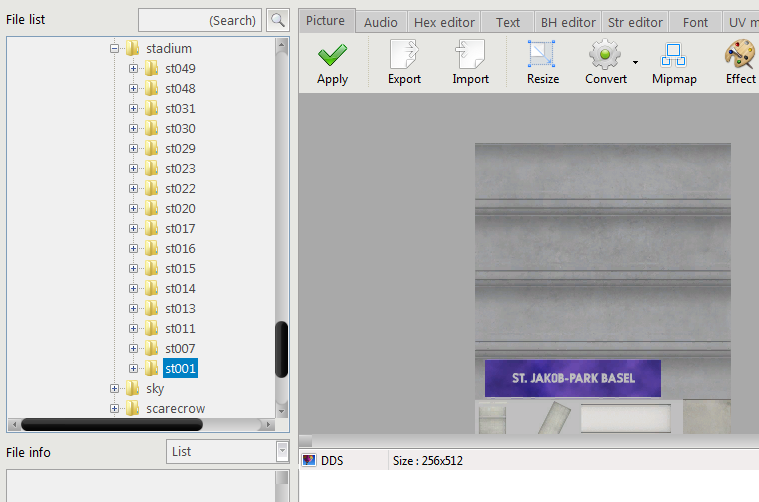The height and width of the screenshot is (502, 759).
Task: Click file list scroll left arrow
Action: [14, 425]
